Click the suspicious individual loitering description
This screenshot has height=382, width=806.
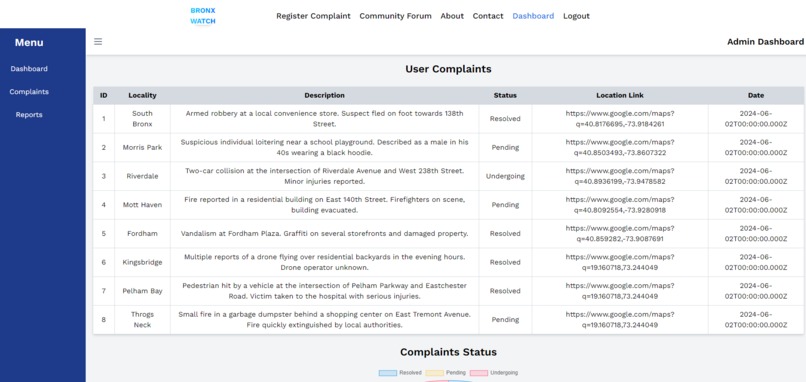(324, 147)
